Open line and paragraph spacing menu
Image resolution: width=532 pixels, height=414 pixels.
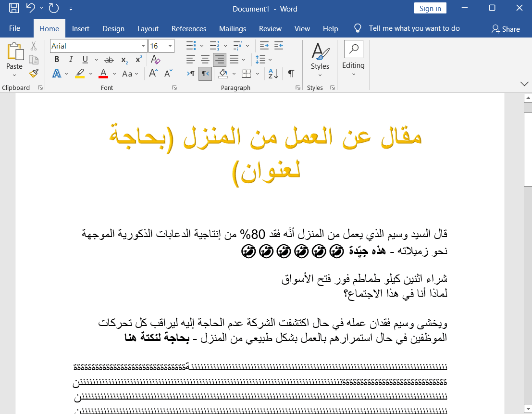(260, 60)
